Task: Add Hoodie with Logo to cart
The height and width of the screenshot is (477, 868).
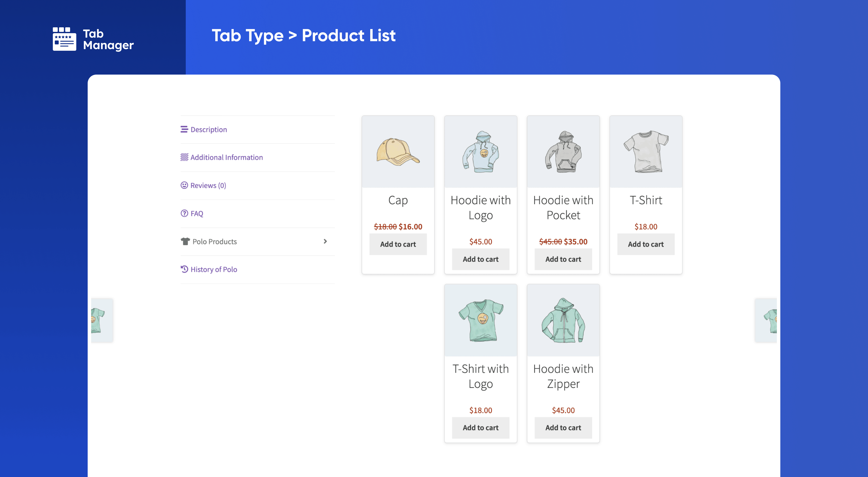Action: point(480,259)
